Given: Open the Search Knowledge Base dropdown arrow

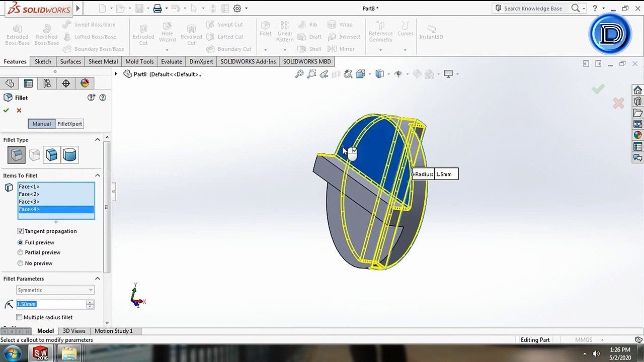Looking at the screenshot, I should coord(583,9).
